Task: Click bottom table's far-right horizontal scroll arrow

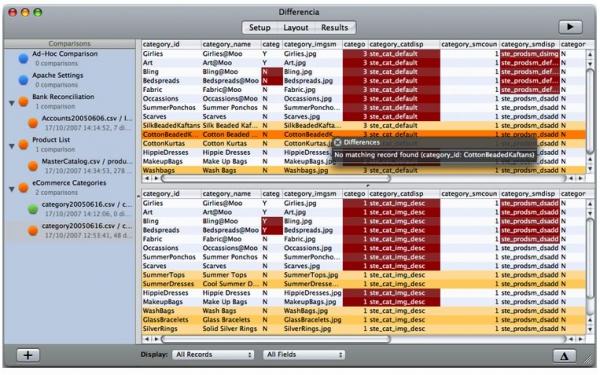Action: (x=580, y=339)
